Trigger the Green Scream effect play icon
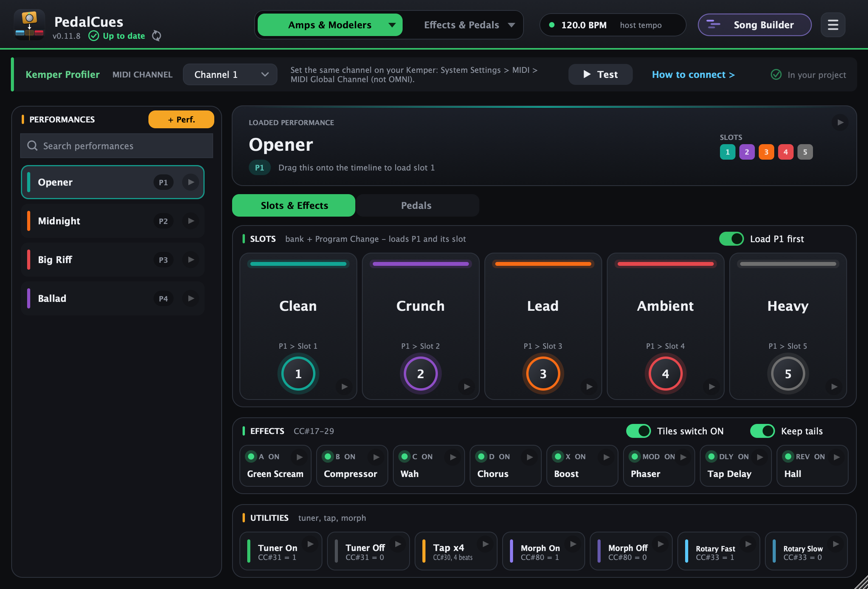 pyautogui.click(x=299, y=457)
